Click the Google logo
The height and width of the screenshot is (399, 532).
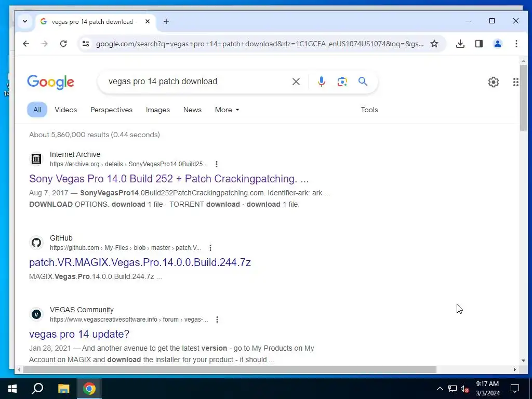50,82
